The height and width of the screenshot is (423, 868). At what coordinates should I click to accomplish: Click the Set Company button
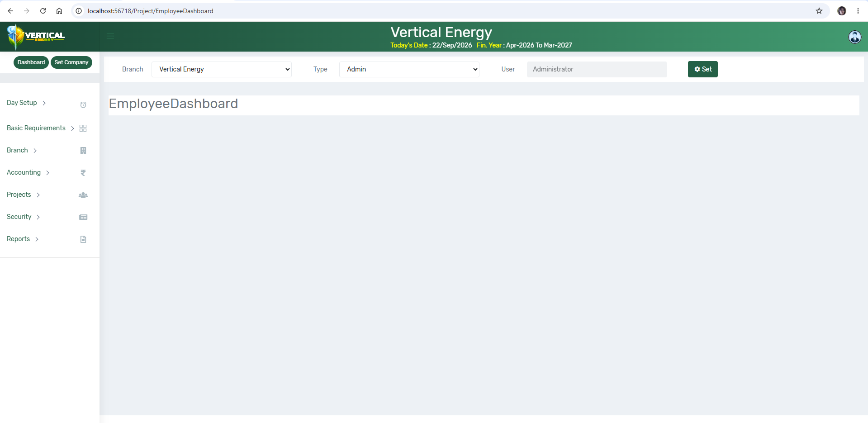click(x=71, y=62)
